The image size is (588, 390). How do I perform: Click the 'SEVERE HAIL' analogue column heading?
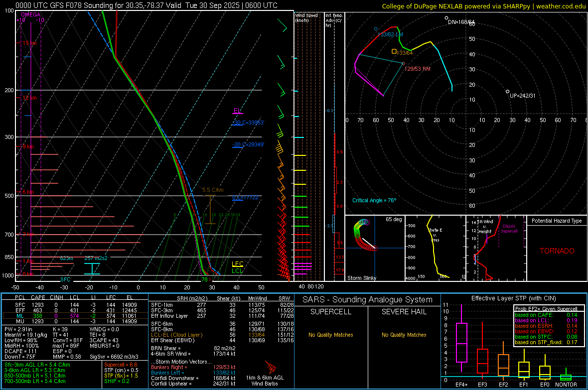pos(404,312)
